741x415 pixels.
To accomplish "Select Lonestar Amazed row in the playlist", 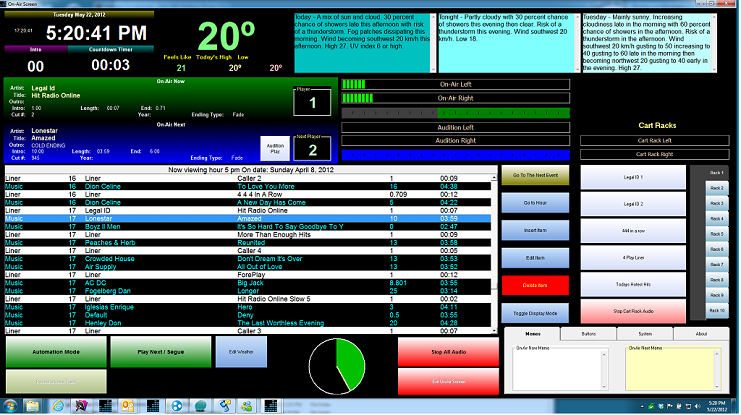I will [250, 217].
